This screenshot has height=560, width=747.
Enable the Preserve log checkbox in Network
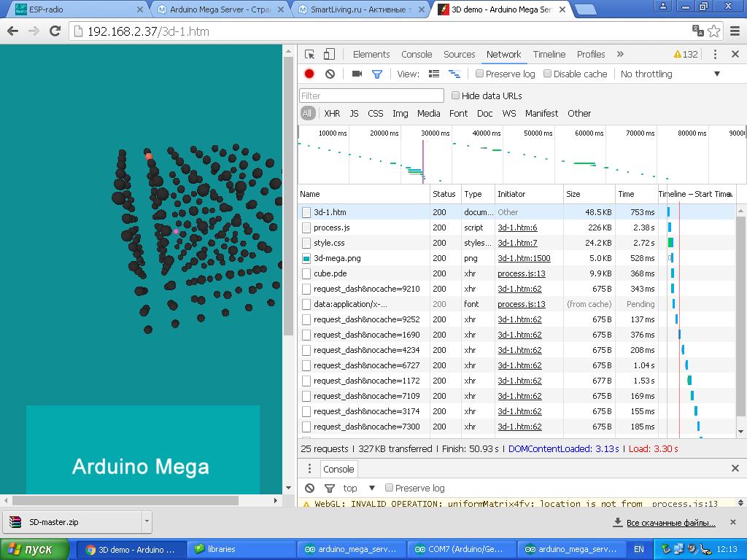480,74
